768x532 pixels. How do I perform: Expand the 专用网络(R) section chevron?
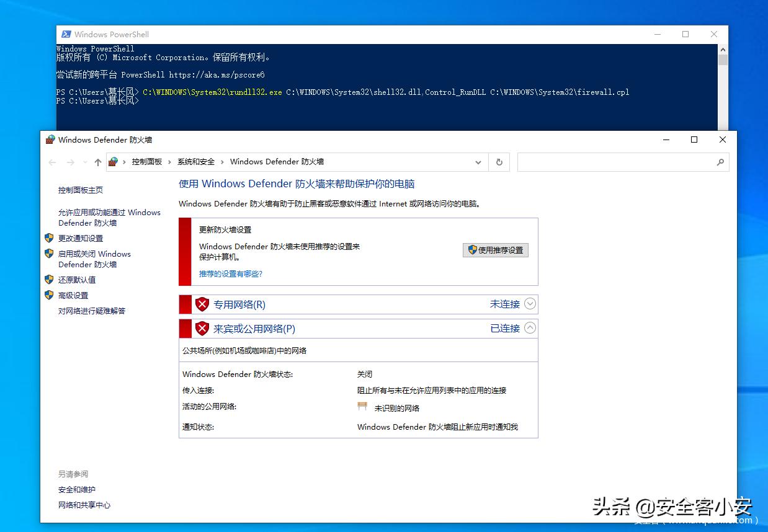click(x=529, y=304)
